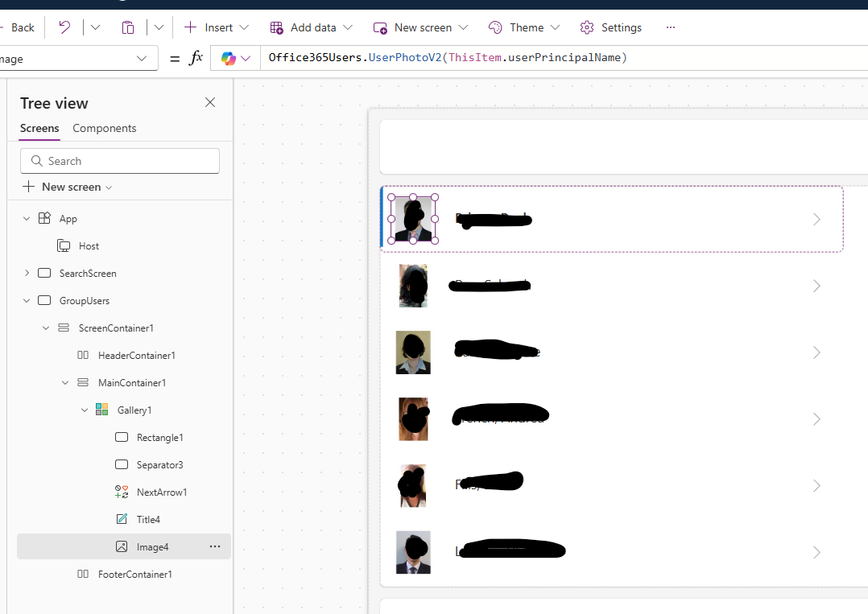Click the Undo icon in the toolbar
This screenshot has width=868, height=614.
point(63,27)
